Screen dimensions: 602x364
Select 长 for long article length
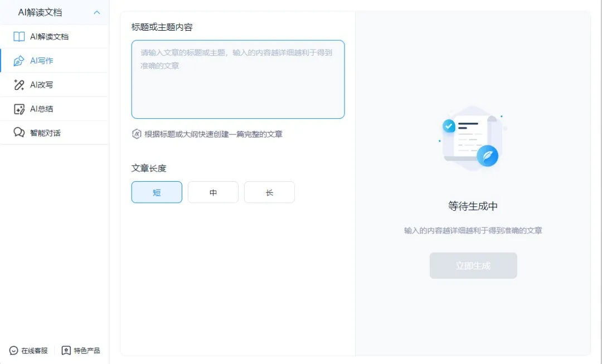tap(269, 192)
